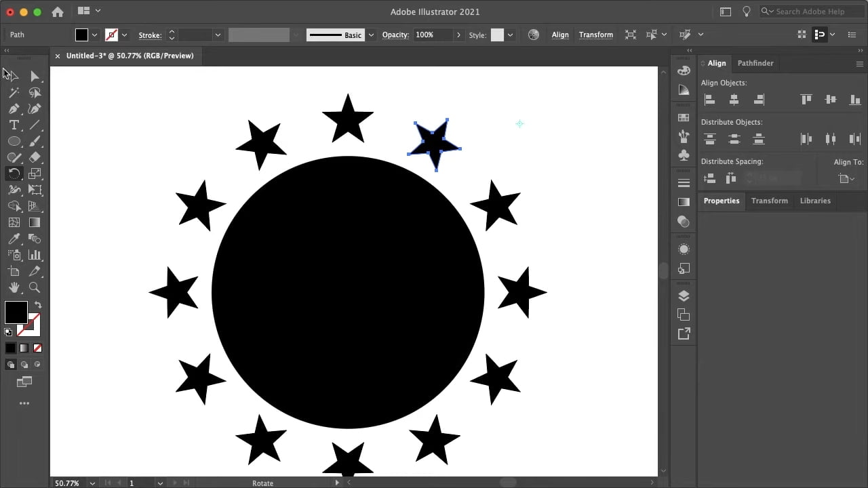Select the Type tool
868x488 pixels.
[x=14, y=125]
